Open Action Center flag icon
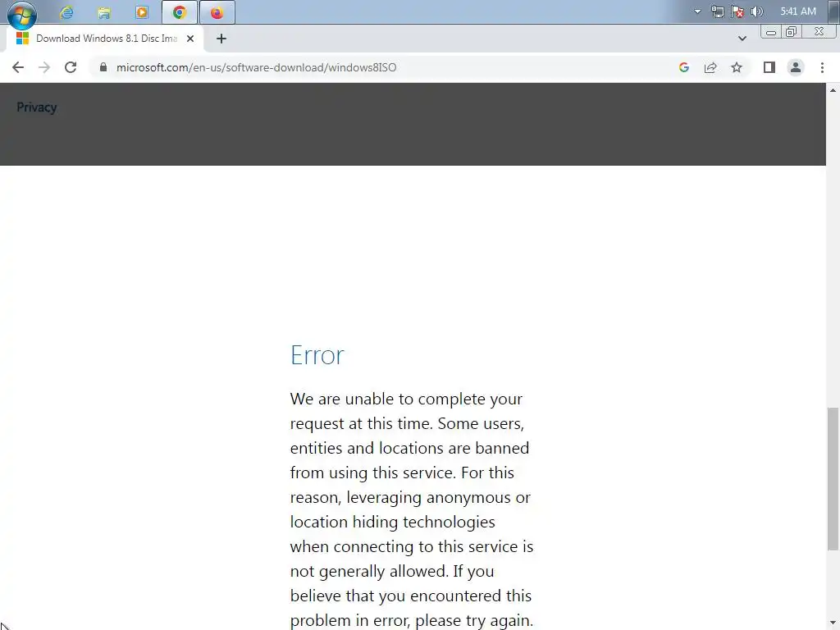 click(x=737, y=11)
